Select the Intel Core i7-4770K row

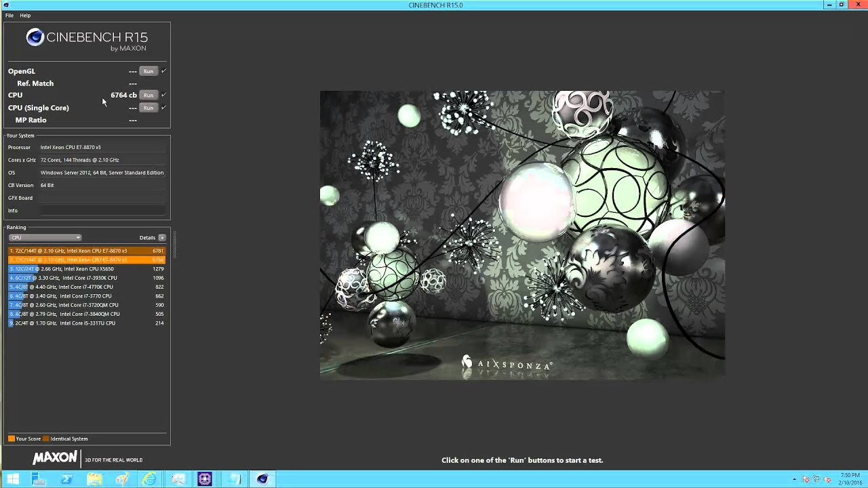[x=86, y=287]
